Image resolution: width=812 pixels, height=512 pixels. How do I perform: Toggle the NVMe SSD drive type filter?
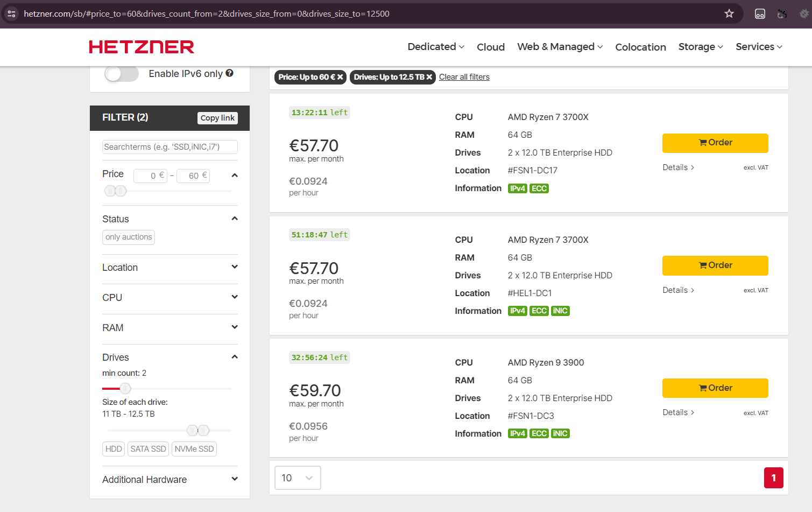(194, 449)
